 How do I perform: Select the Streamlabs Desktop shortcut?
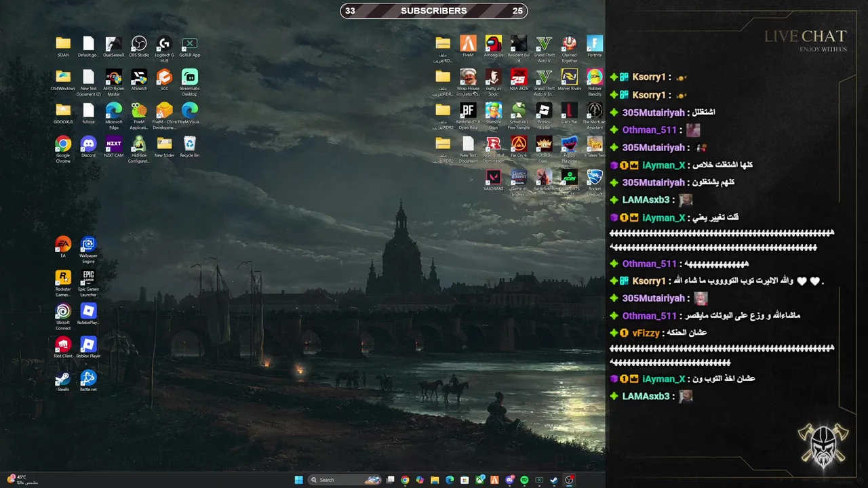(190, 83)
